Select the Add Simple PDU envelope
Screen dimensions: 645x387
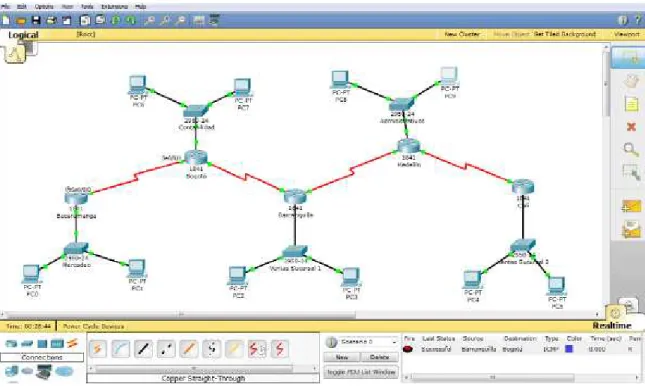tap(631, 206)
